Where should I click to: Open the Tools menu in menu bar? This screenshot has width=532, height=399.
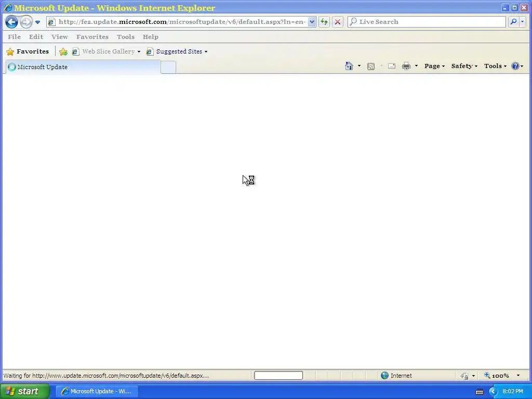(x=126, y=37)
